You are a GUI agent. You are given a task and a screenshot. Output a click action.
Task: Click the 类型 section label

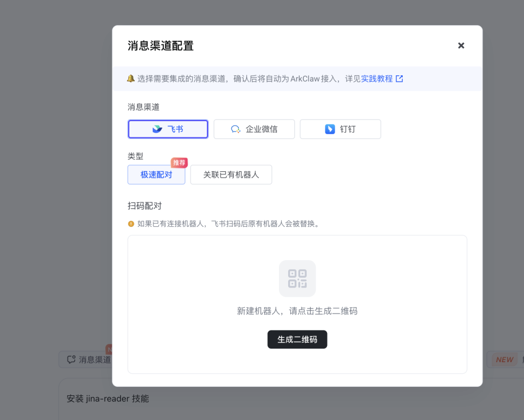pos(135,156)
